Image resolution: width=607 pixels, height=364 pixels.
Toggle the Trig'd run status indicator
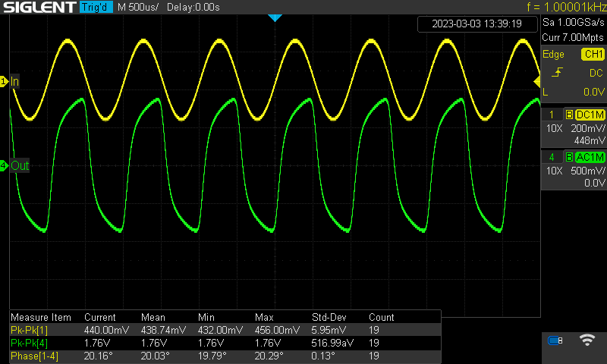click(x=95, y=8)
